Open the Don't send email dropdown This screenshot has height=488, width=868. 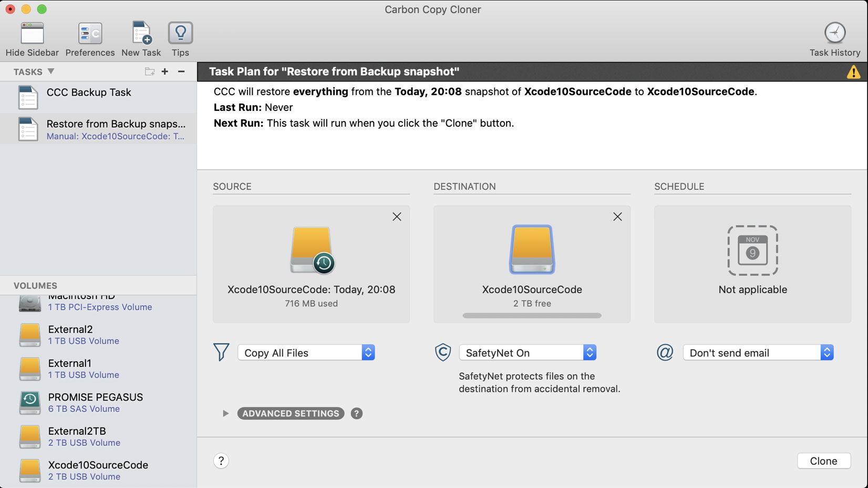point(758,353)
